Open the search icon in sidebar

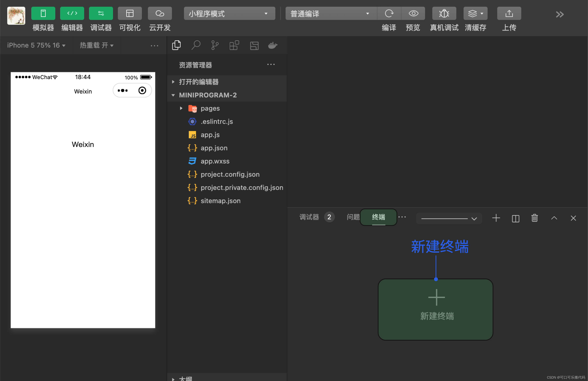coord(196,45)
